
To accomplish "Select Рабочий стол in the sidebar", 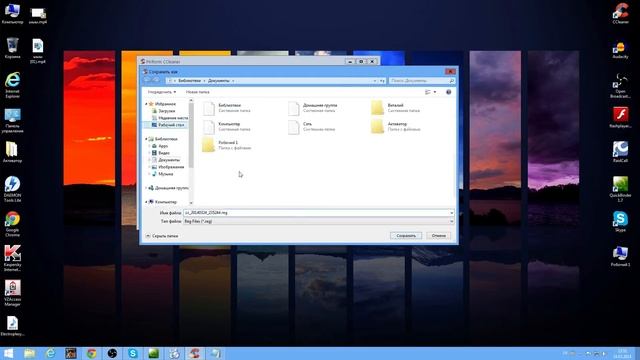I will point(168,125).
